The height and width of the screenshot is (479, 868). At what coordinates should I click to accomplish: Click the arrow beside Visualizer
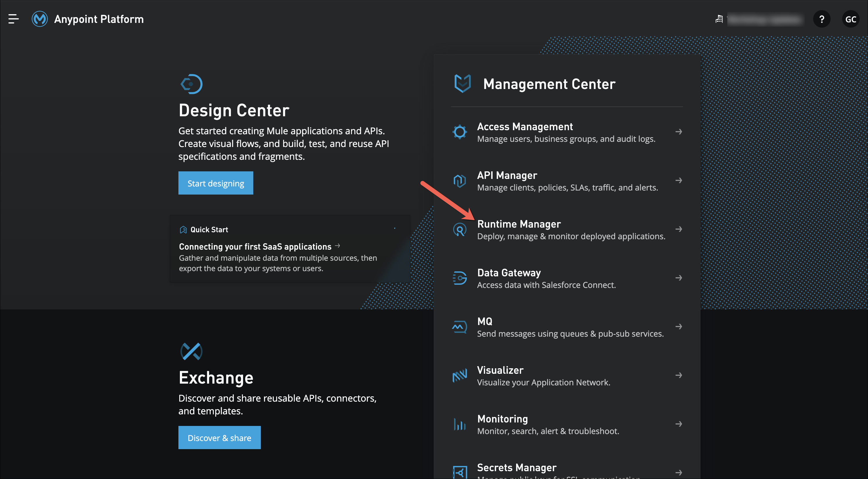(679, 375)
